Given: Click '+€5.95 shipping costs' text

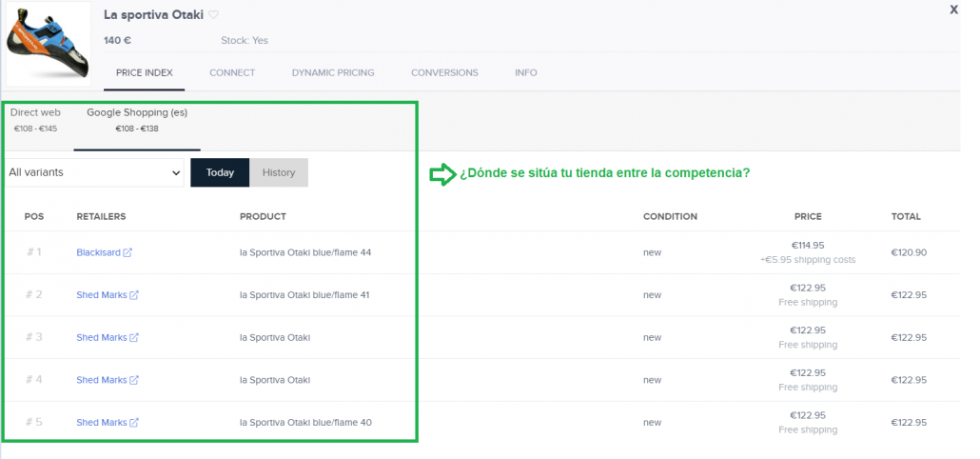Looking at the screenshot, I should pos(808,260).
